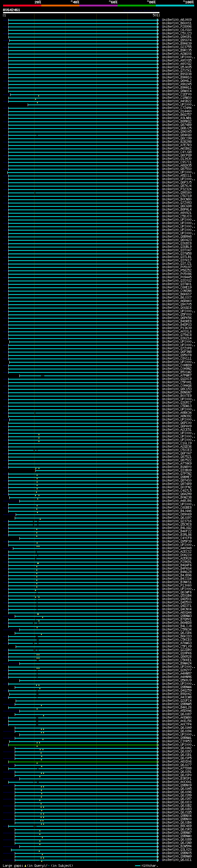Select hit label UniRef100_B8PHL4
The image size is (197, 868).
(177, 209)
